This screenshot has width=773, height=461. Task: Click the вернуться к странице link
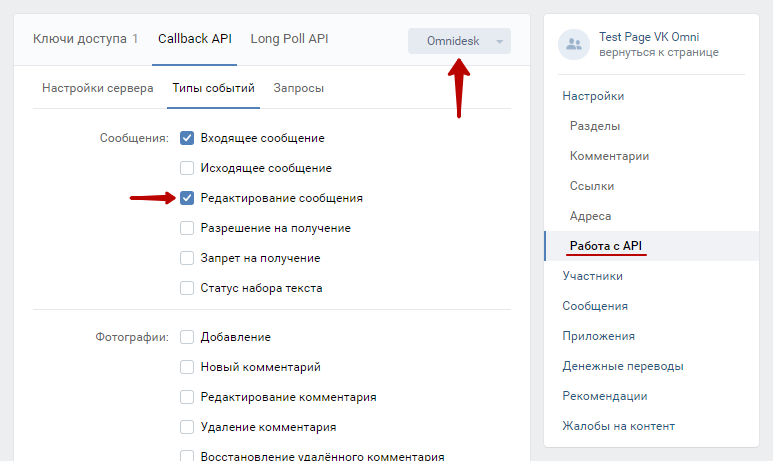pyautogui.click(x=659, y=52)
